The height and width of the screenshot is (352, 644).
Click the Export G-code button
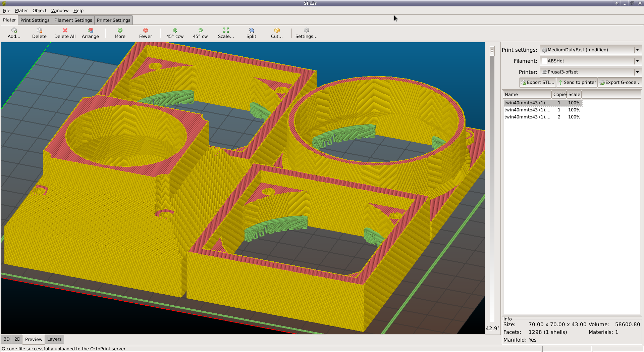[x=620, y=83]
